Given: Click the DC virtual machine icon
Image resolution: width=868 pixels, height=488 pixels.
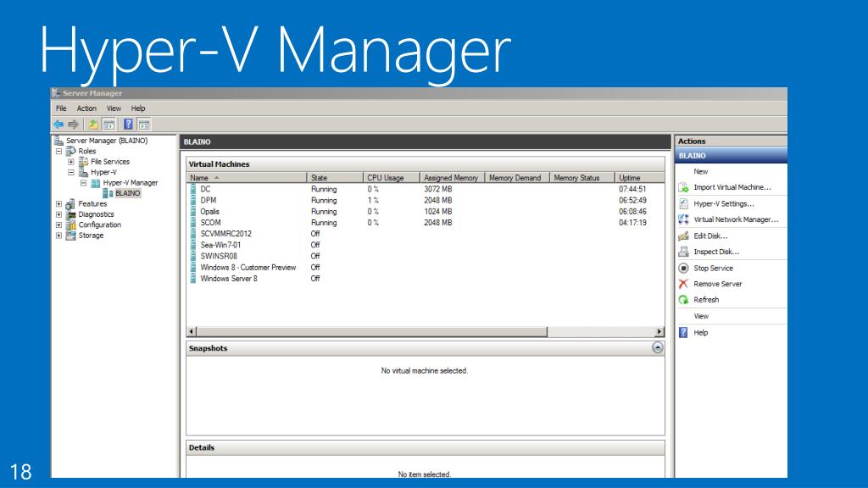Looking at the screenshot, I should 193,189.
